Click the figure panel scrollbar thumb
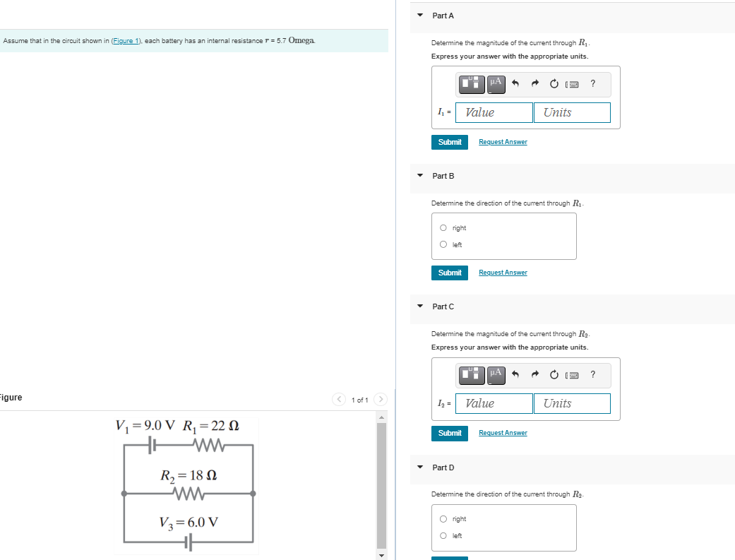The height and width of the screenshot is (560, 735). coord(381,485)
